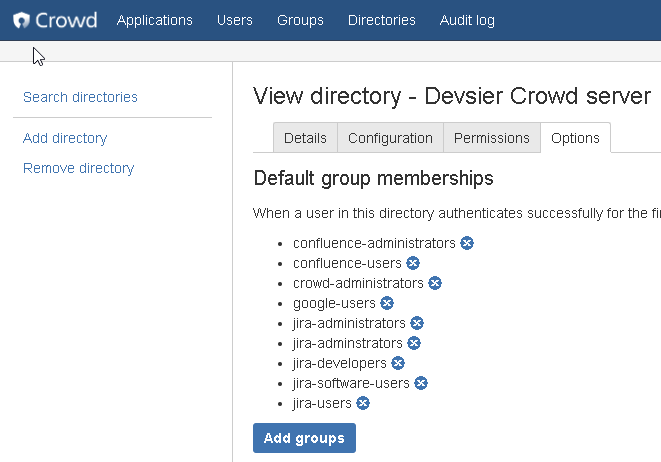The width and height of the screenshot is (661, 462).
Task: Click the Add directory link
Action: tap(65, 138)
